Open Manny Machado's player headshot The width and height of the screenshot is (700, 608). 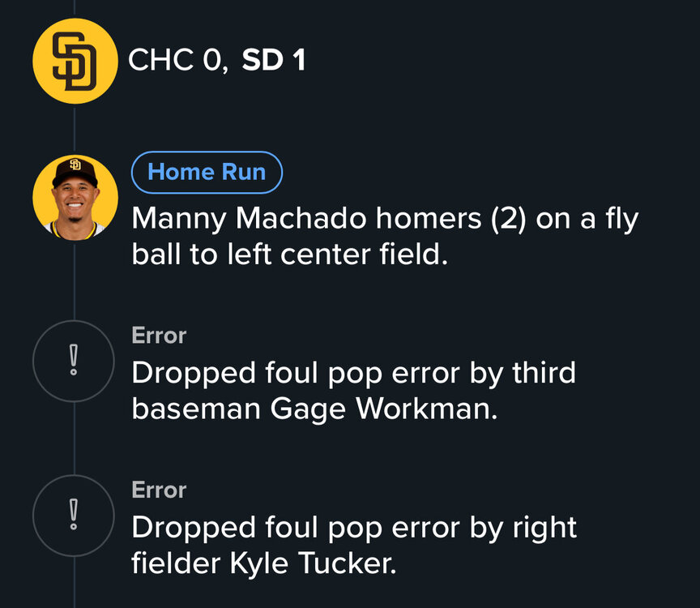coord(75,197)
